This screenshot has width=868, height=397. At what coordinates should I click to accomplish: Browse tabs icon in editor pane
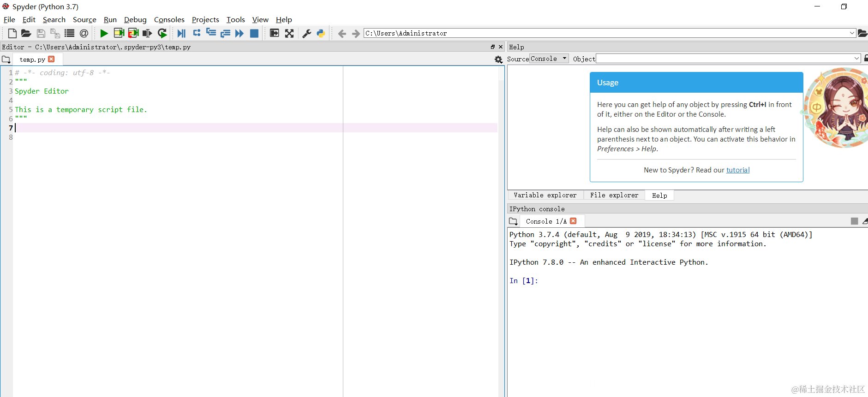click(6, 59)
